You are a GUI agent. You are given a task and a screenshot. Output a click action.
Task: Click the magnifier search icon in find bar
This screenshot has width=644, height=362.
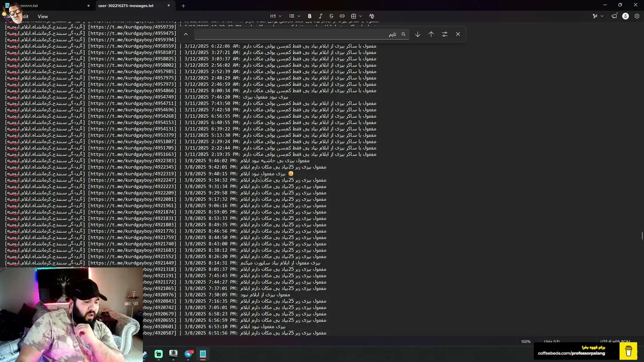pyautogui.click(x=403, y=34)
